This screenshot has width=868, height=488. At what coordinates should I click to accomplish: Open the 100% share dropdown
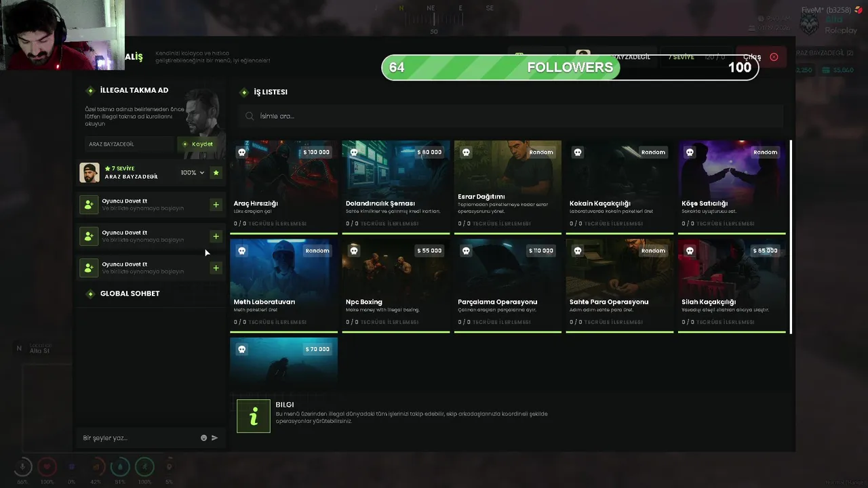(x=193, y=173)
